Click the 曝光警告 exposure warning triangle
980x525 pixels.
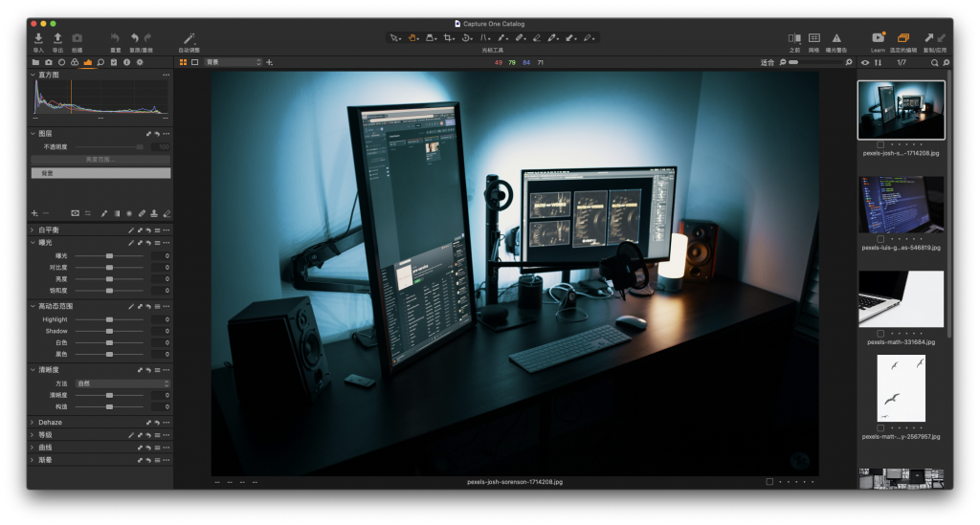pyautogui.click(x=836, y=38)
